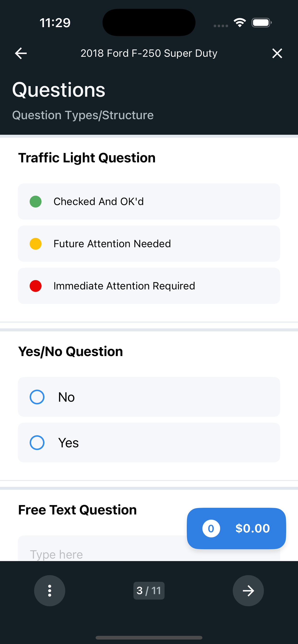The image size is (298, 644).
Task: Tap the yellow Future Attention dot
Action: 36,244
